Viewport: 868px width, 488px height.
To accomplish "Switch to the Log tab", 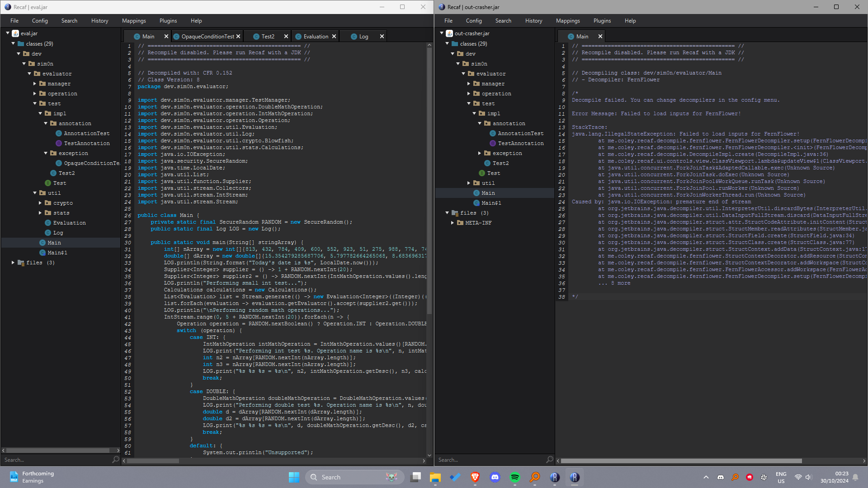I will [x=363, y=37].
